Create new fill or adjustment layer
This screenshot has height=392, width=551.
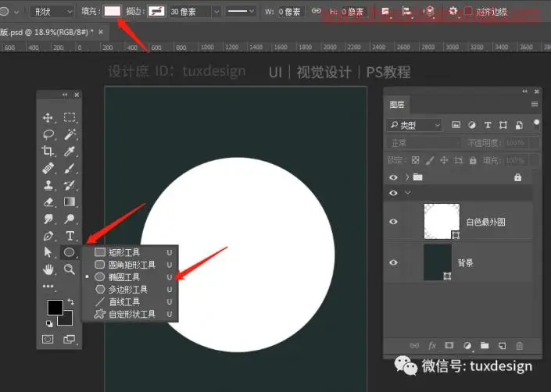[467, 346]
